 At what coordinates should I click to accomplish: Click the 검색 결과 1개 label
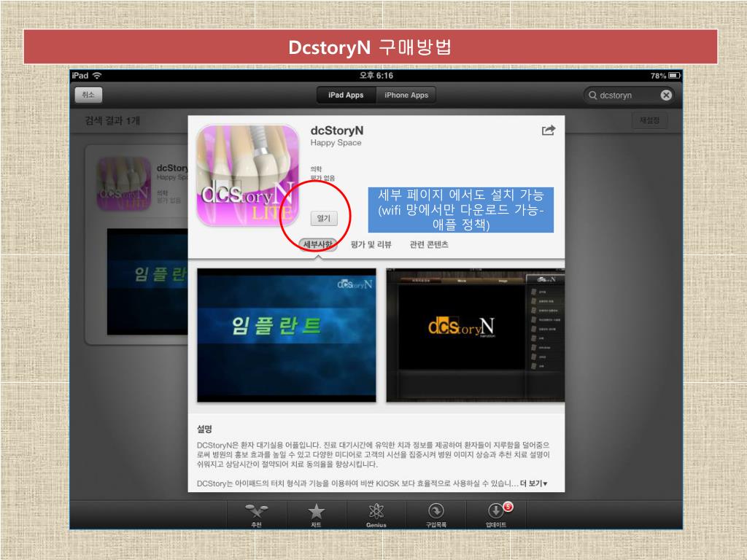coord(112,120)
